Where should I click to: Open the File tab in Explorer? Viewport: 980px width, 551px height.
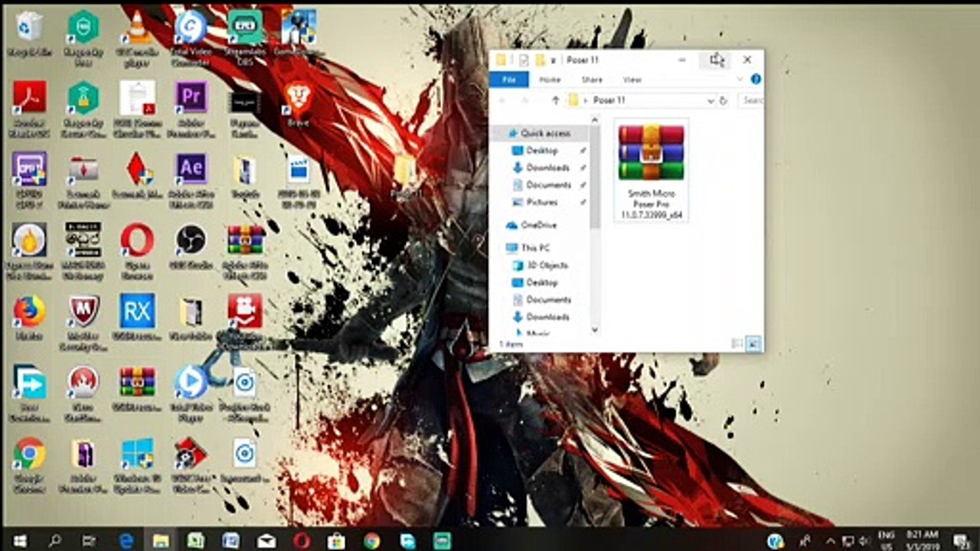pyautogui.click(x=508, y=79)
